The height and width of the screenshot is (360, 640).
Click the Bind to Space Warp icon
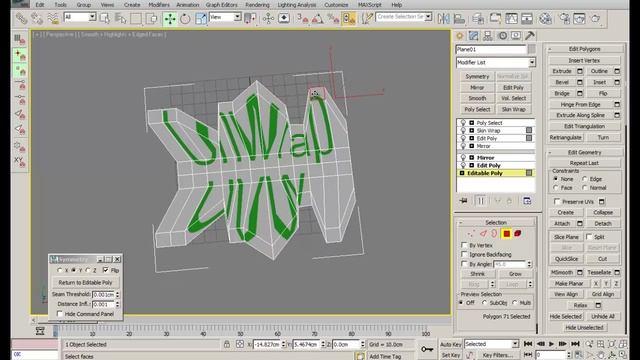pos(53,18)
